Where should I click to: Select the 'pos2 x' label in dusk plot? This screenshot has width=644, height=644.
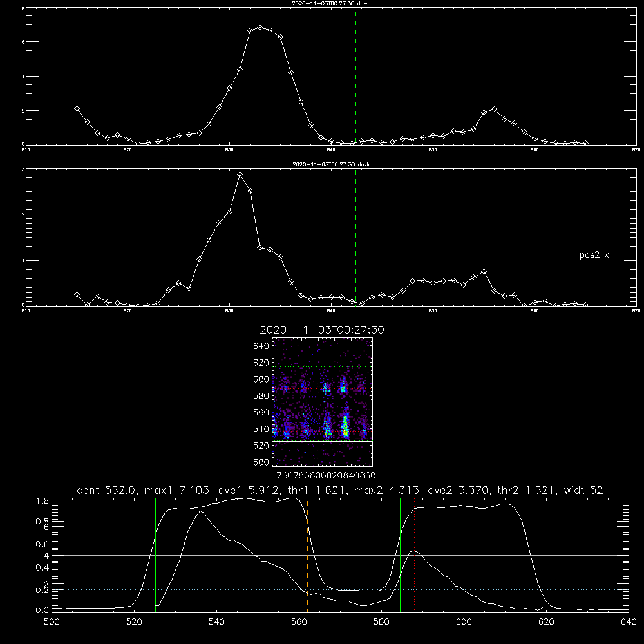[594, 255]
